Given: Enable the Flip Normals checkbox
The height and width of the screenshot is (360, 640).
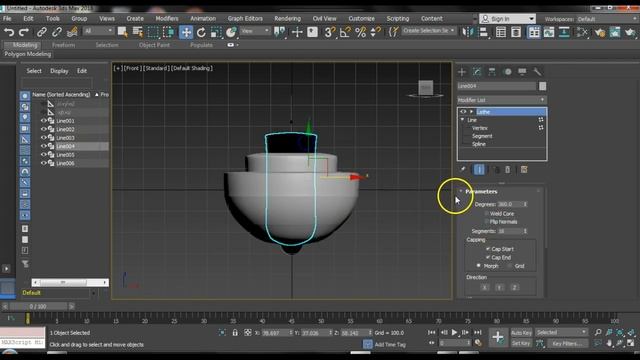Looking at the screenshot, I should tap(487, 222).
